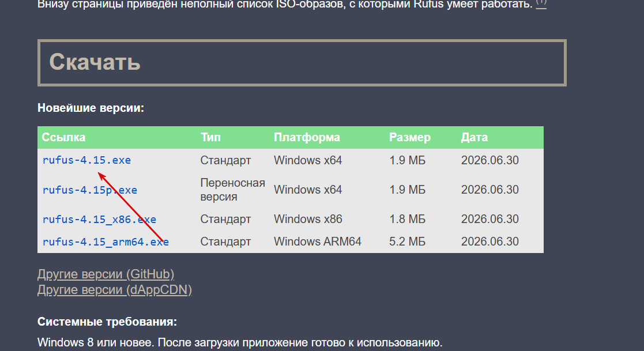Image resolution: width=644 pixels, height=351 pixels.
Task: Click the Размер column header
Action: coord(410,137)
